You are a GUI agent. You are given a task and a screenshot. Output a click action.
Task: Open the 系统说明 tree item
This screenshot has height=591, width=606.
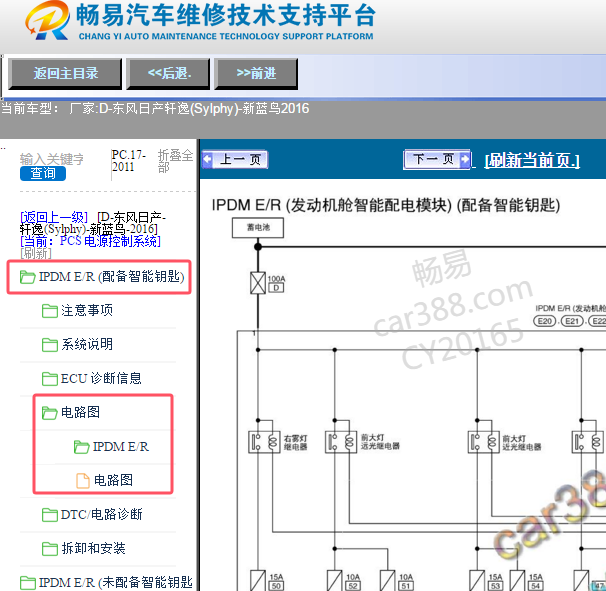pyautogui.click(x=87, y=344)
